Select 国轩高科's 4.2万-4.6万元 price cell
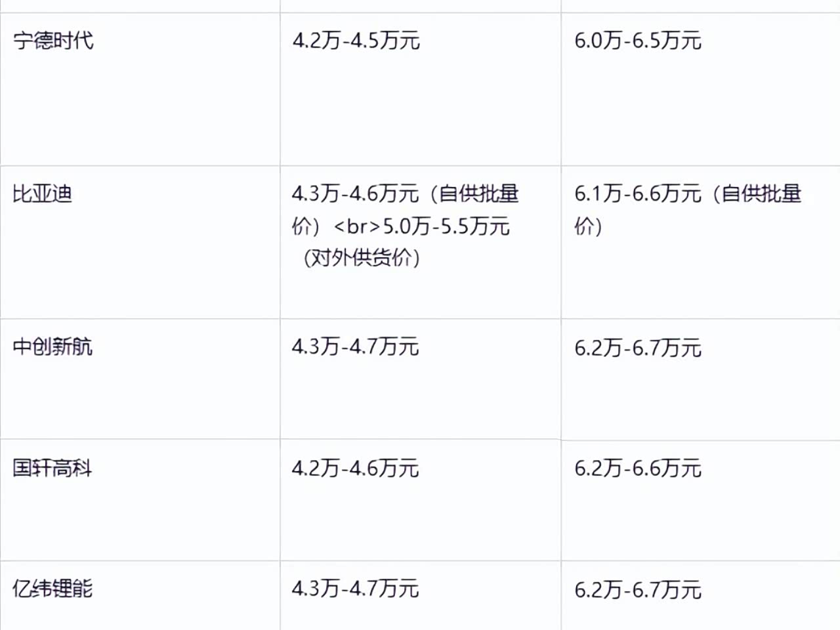The image size is (840, 630). point(355,469)
